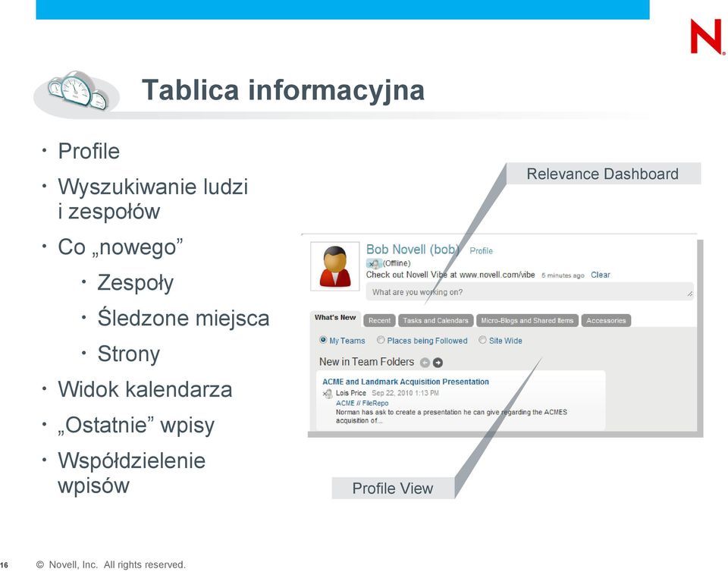
Task: Select the My Teams radio button
Action: tap(323, 340)
